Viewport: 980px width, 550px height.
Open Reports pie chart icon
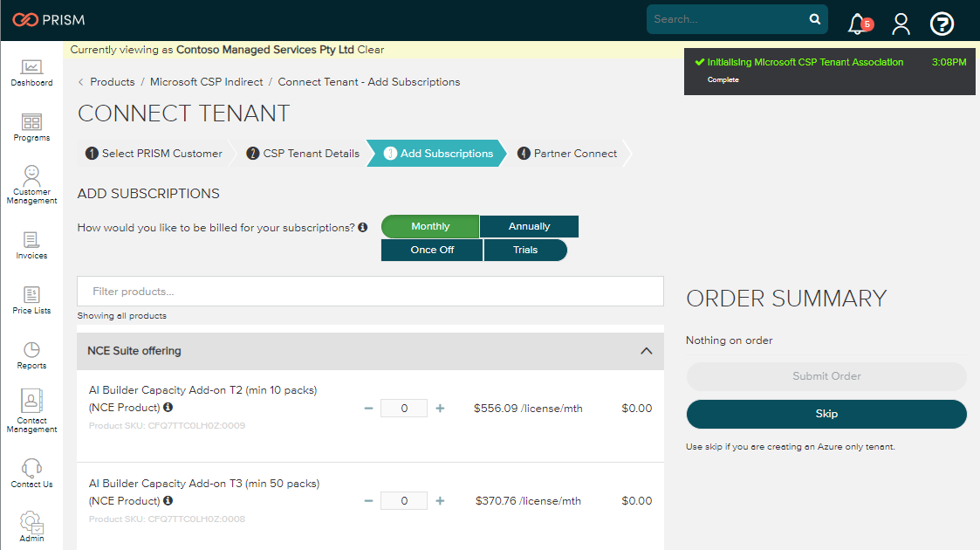point(31,355)
